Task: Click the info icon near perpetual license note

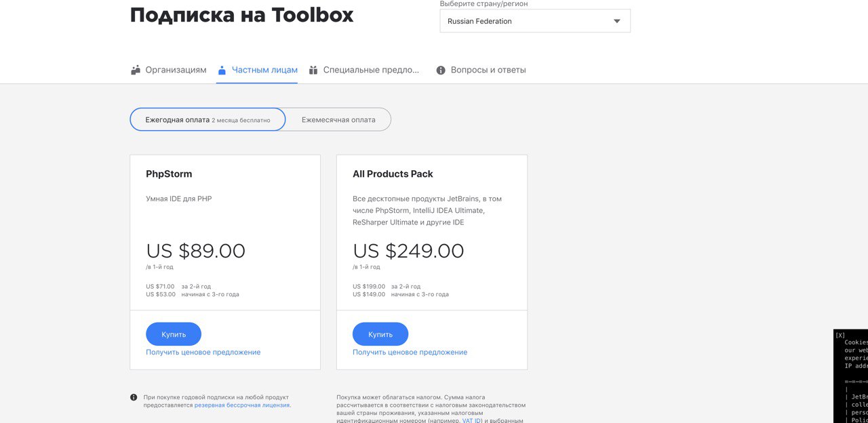Action: (134, 397)
